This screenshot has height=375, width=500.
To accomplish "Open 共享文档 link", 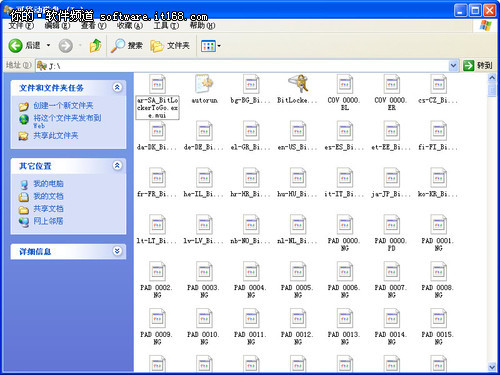I will pyautogui.click(x=48, y=209).
